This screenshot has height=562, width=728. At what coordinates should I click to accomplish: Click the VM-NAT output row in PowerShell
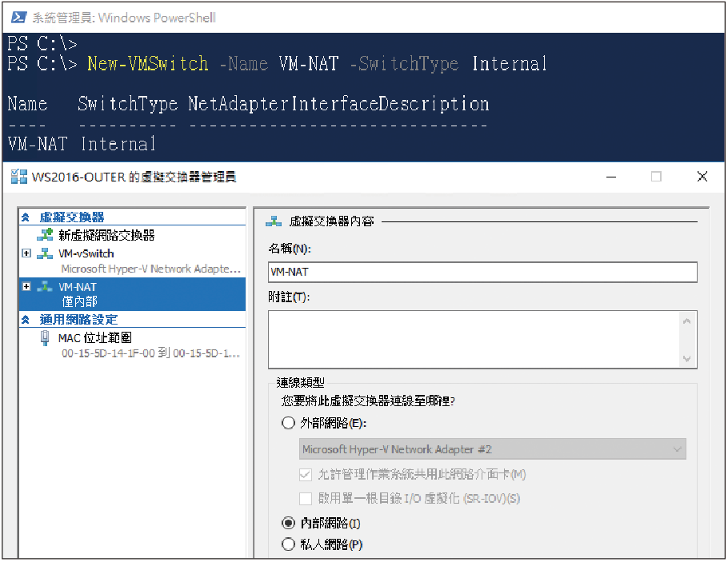pyautogui.click(x=82, y=144)
